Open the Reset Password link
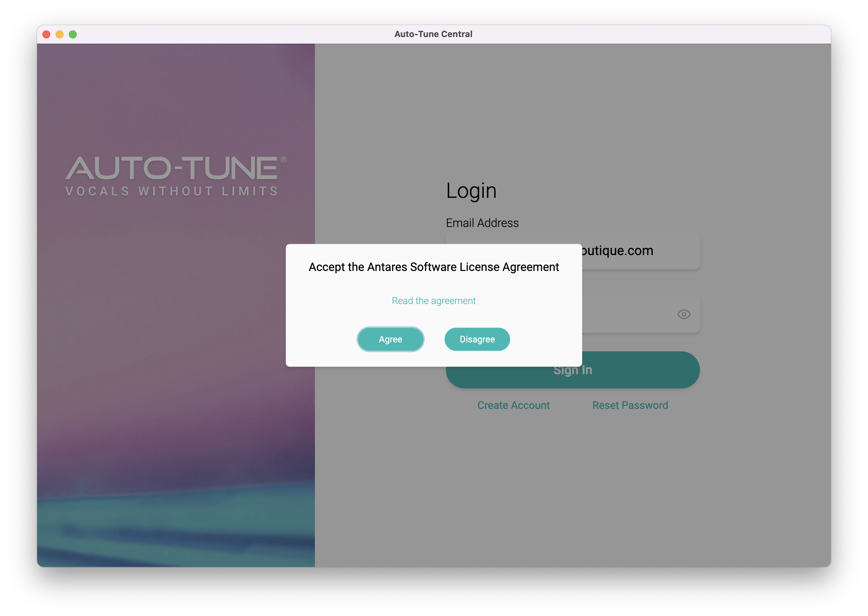Image resolution: width=868 pixels, height=616 pixels. (630, 405)
